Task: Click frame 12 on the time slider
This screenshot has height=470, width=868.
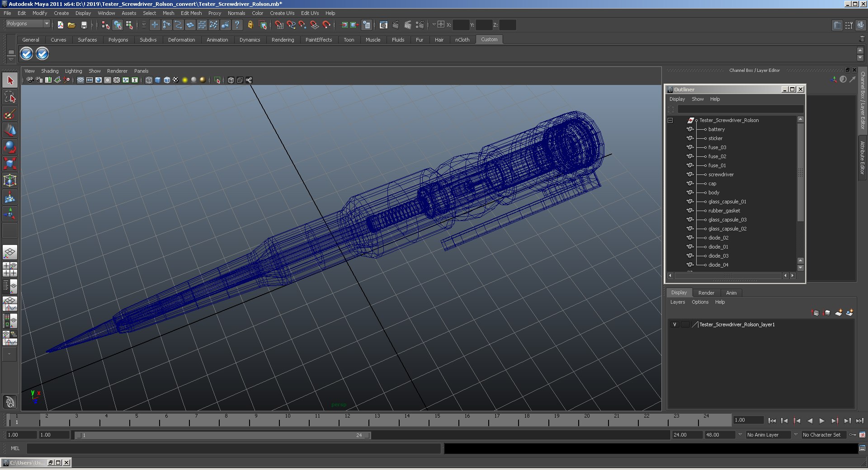Action: click(x=346, y=420)
